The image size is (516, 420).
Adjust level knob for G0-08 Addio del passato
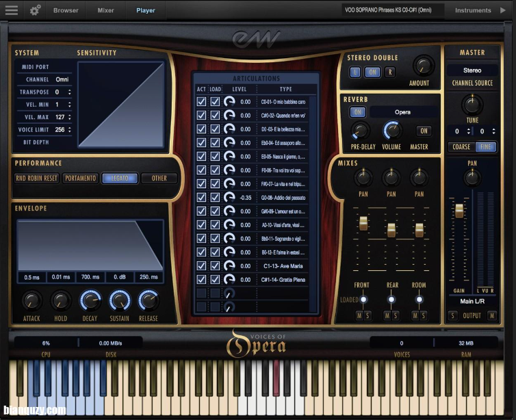(229, 197)
